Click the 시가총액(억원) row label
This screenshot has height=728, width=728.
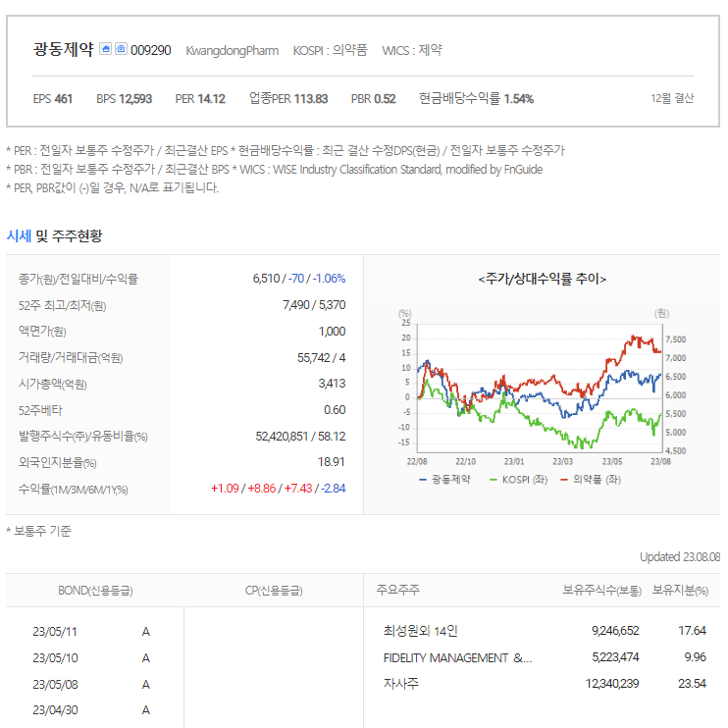point(52,384)
